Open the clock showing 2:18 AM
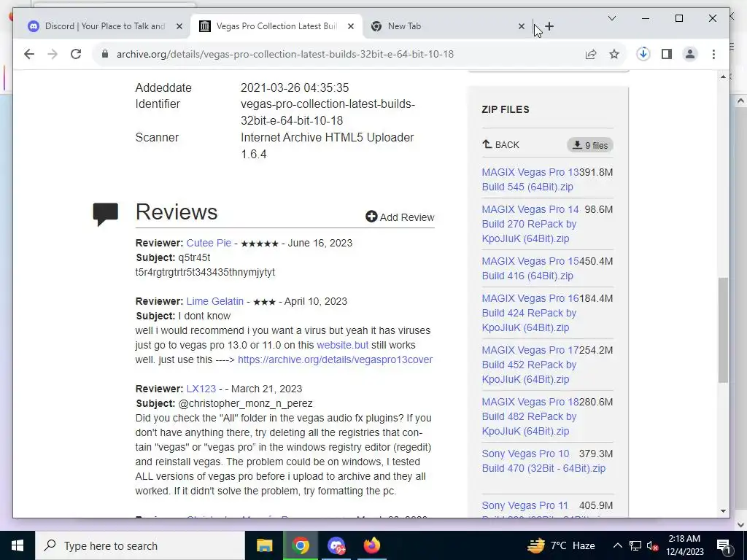Screen dimensions: 747x560 coord(684,545)
